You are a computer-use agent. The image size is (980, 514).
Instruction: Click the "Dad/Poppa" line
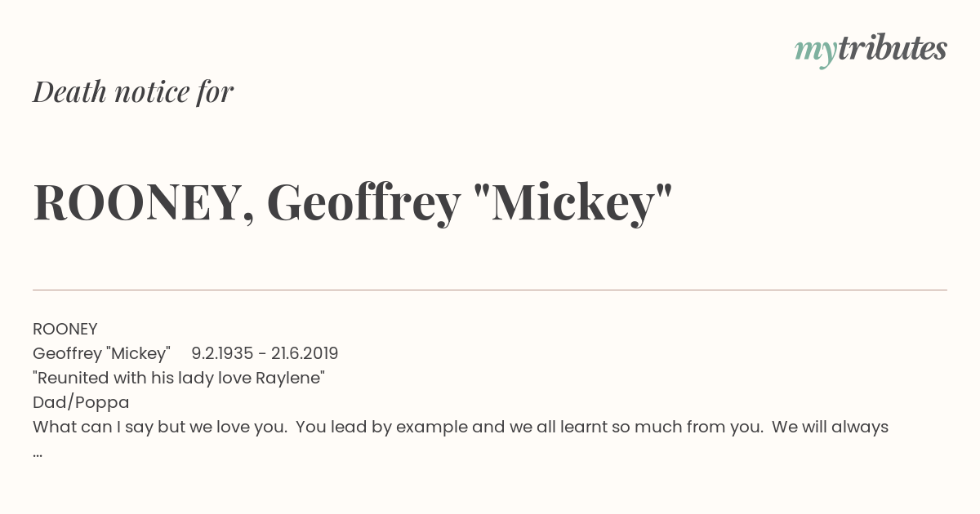pos(81,402)
